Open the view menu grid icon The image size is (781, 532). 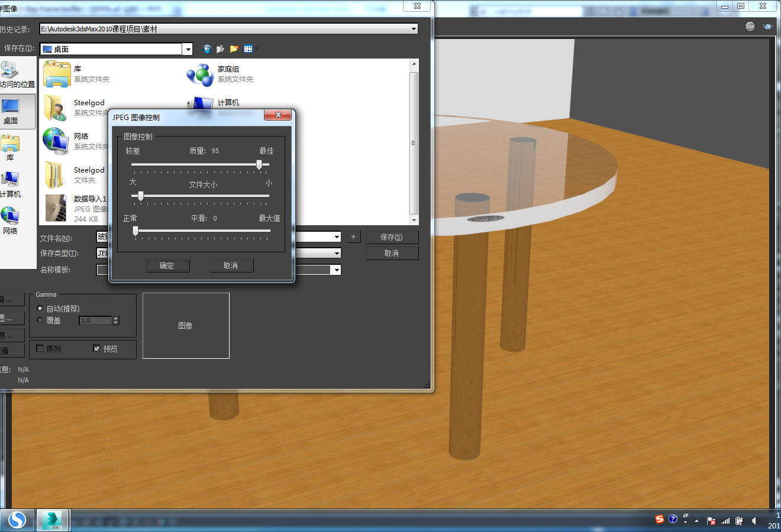point(248,49)
